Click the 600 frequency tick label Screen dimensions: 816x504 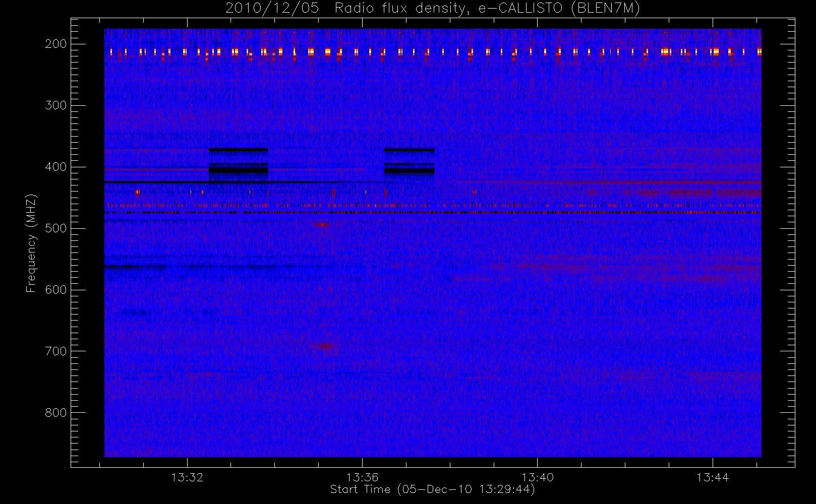(56, 290)
